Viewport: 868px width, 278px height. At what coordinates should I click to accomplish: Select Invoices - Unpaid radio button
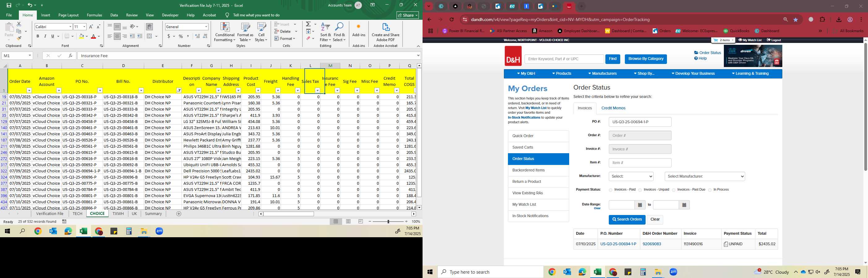click(x=640, y=190)
